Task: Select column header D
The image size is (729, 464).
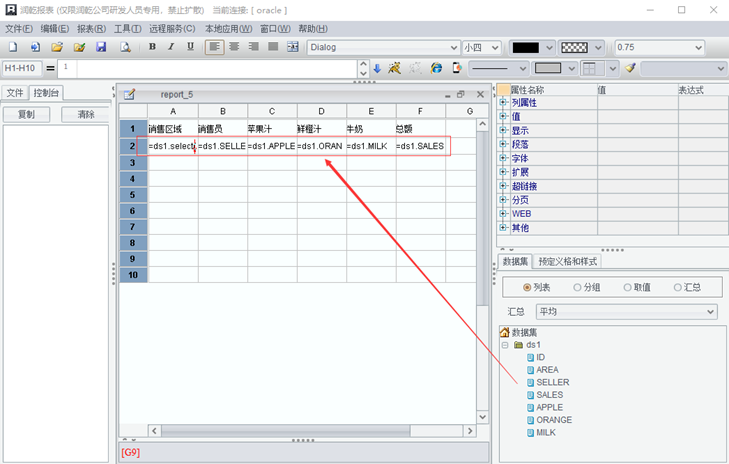Action: (x=321, y=111)
